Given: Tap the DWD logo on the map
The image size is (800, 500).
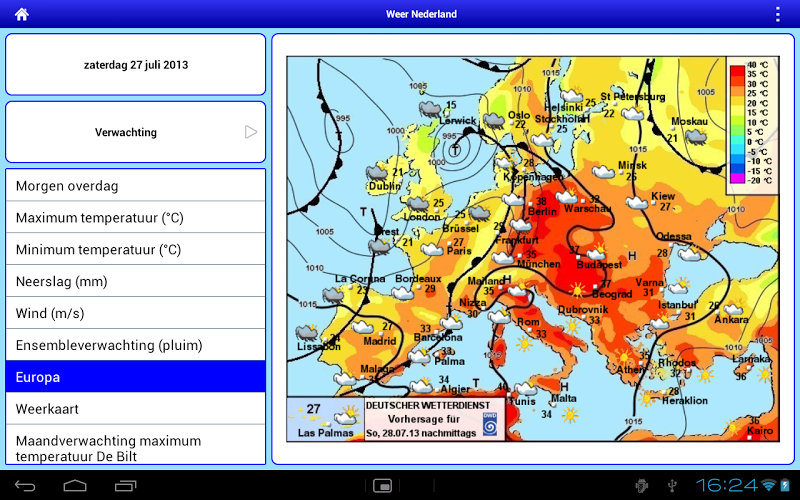Looking at the screenshot, I should click(489, 424).
